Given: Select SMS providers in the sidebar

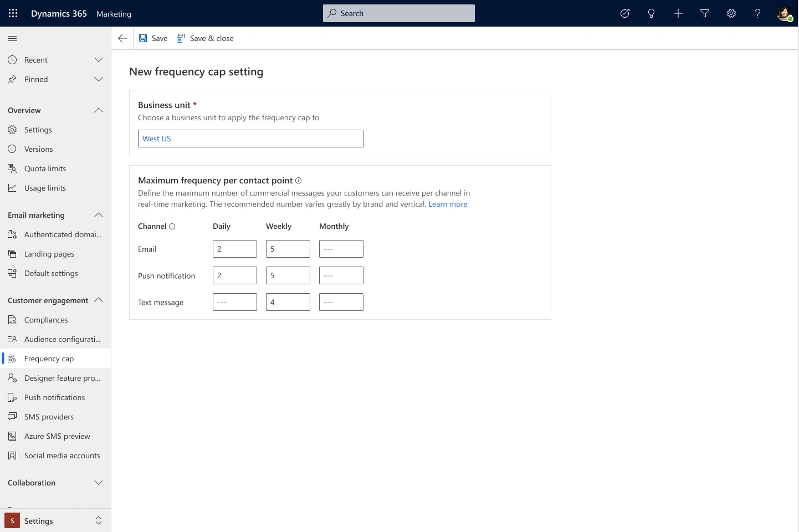Looking at the screenshot, I should point(49,416).
